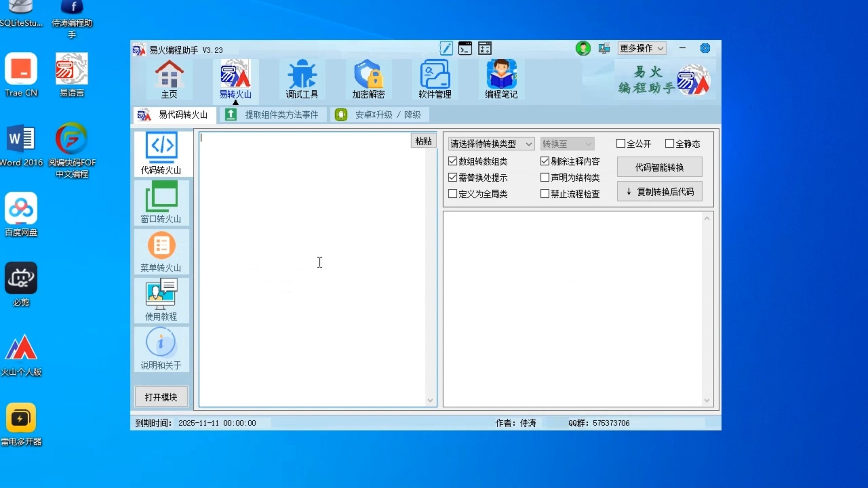Screen dimensions: 868x488
Task: Select 菜单转火山 sidebar icon
Action: click(x=161, y=251)
